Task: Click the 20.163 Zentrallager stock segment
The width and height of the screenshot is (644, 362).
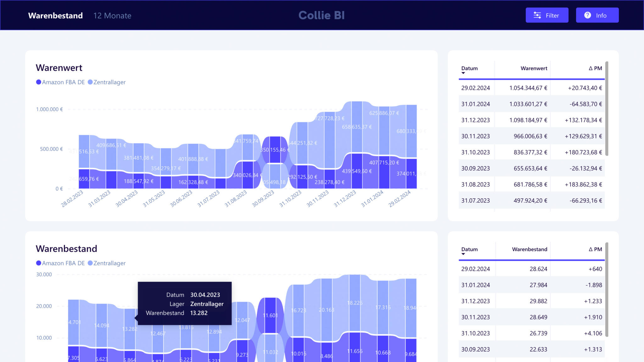Action: [x=326, y=310]
